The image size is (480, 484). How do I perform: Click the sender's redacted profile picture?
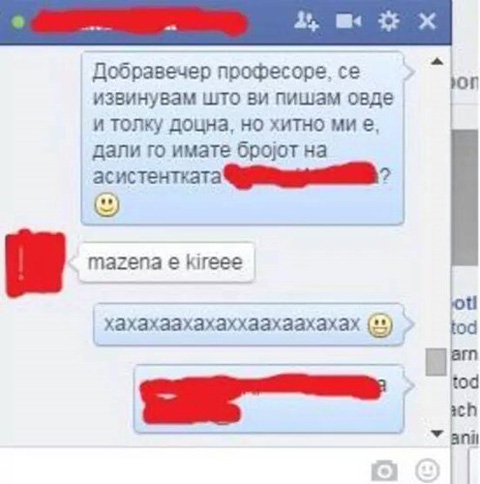pyautogui.click(x=35, y=263)
